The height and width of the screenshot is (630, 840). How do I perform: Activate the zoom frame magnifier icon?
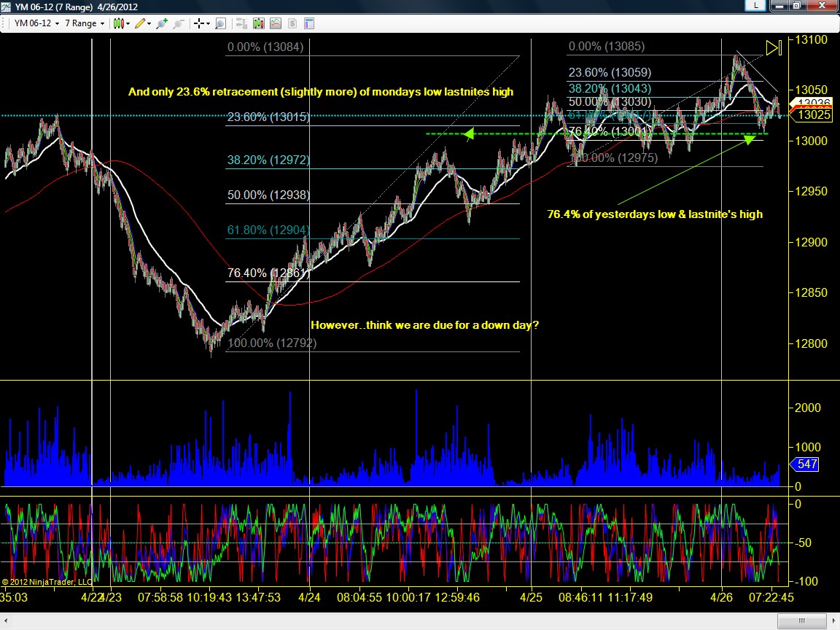tap(220, 23)
